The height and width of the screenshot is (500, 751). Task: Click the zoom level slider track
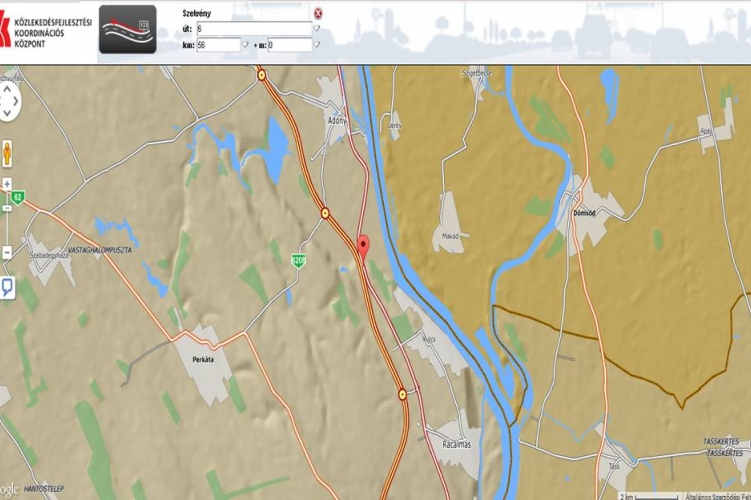[x=8, y=219]
